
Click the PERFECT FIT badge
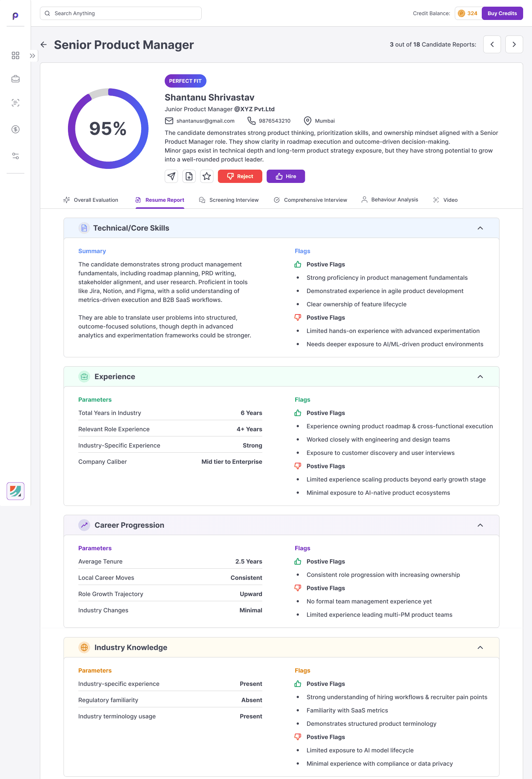pos(185,81)
